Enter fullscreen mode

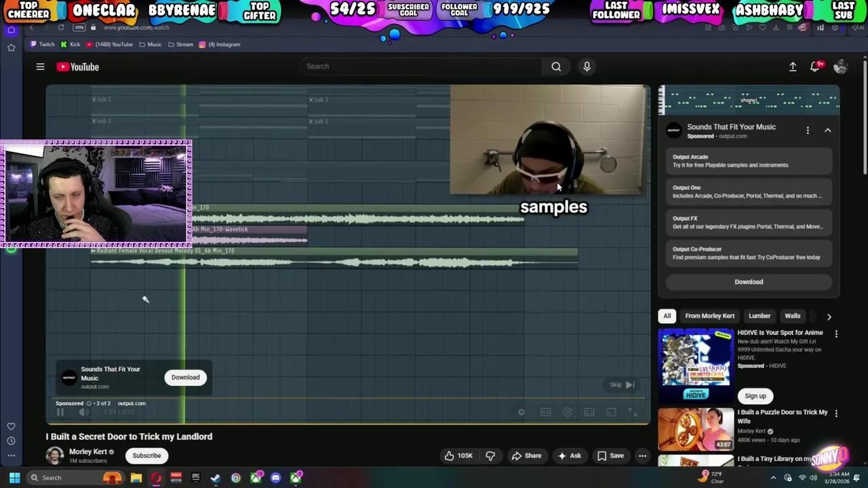coord(632,412)
